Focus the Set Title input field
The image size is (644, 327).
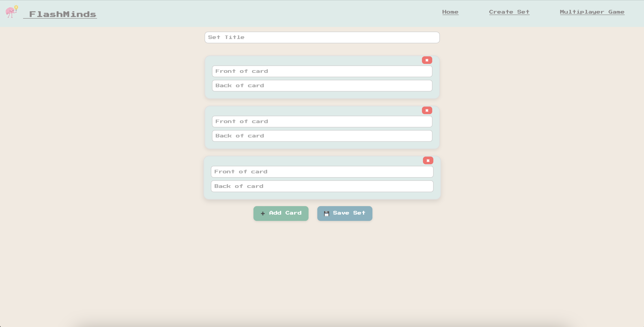[322, 37]
